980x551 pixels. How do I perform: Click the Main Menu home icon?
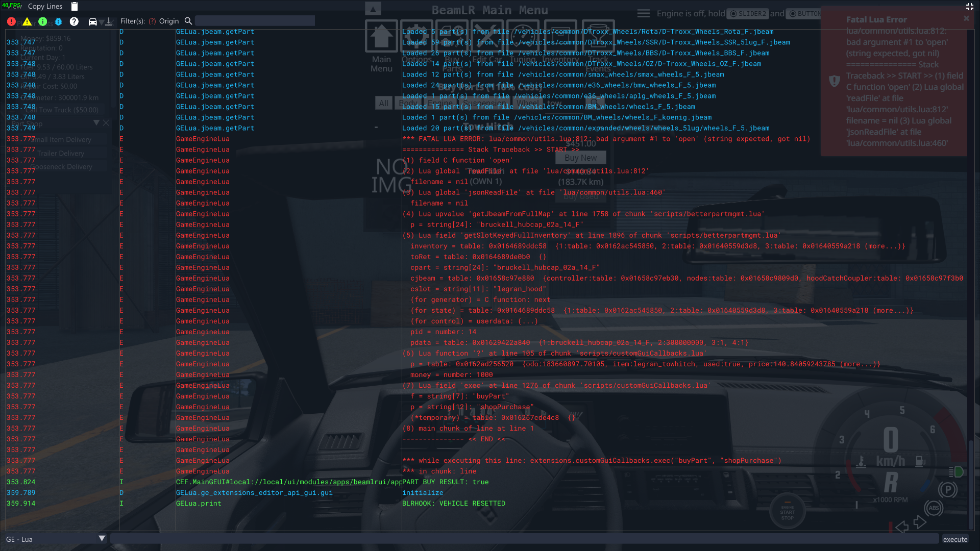tap(381, 37)
